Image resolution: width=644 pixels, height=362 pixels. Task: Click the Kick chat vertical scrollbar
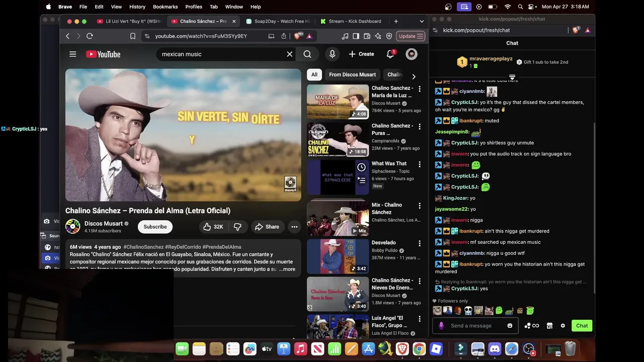pos(594,209)
